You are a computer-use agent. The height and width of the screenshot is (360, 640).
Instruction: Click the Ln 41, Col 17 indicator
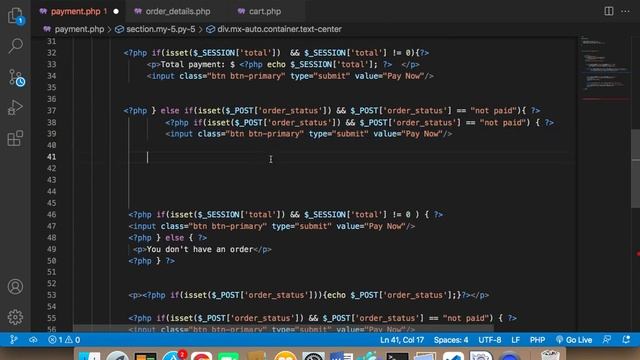tap(402, 340)
